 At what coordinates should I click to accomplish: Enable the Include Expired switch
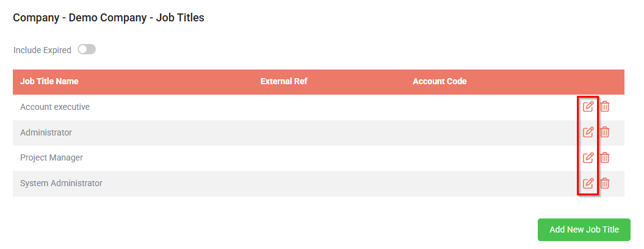(x=87, y=49)
